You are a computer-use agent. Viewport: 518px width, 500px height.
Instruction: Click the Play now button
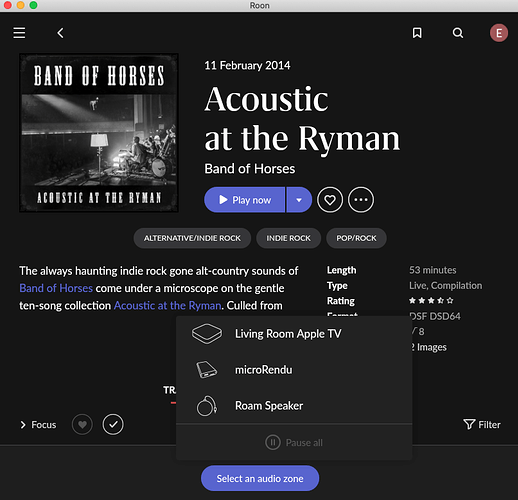[x=245, y=200]
